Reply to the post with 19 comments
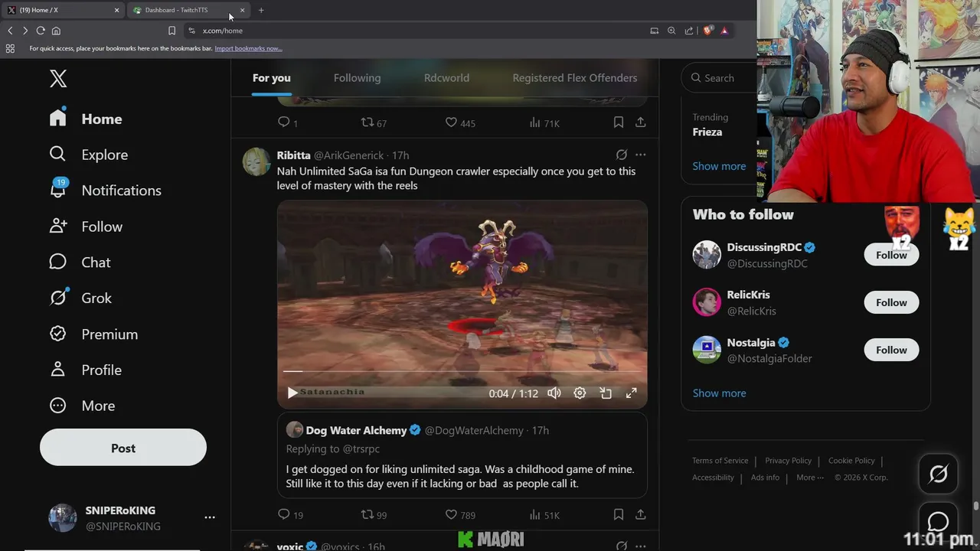This screenshot has height=551, width=980. (x=290, y=515)
